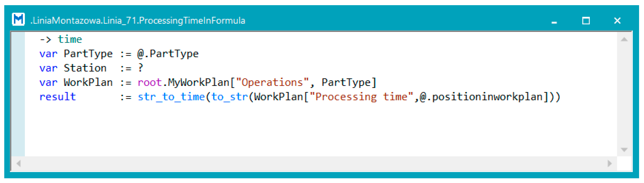The image size is (644, 183).
Task: Click the 'root' keyword in WorkPlan line
Action: click(150, 82)
